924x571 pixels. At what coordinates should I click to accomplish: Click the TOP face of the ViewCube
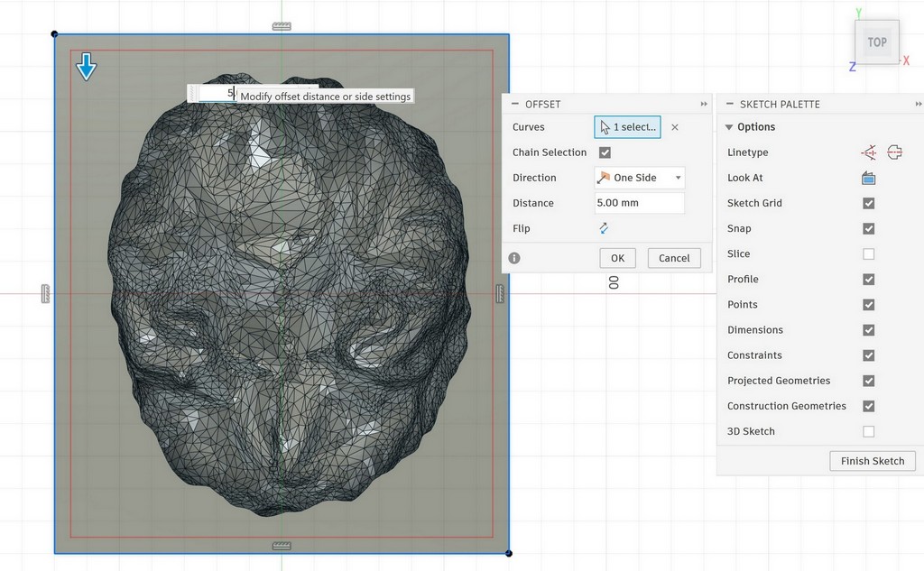coord(877,42)
